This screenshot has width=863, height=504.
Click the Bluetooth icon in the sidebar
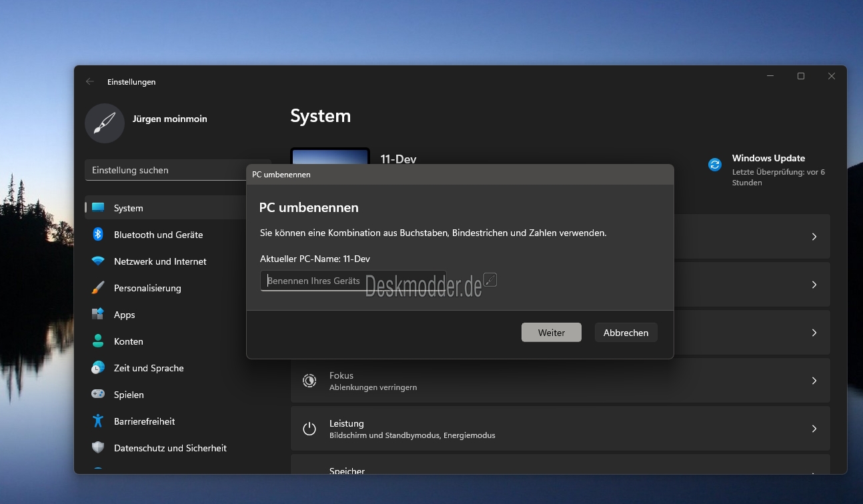tap(98, 234)
